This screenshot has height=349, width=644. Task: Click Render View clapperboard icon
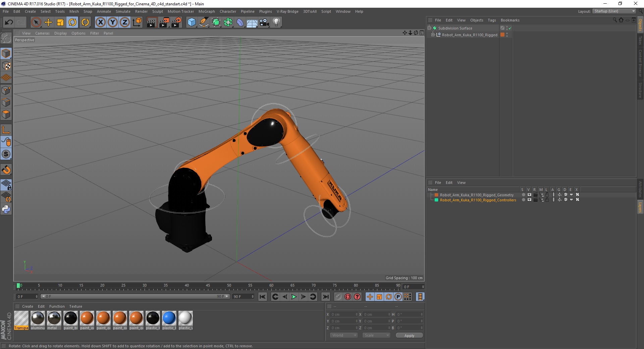point(152,22)
